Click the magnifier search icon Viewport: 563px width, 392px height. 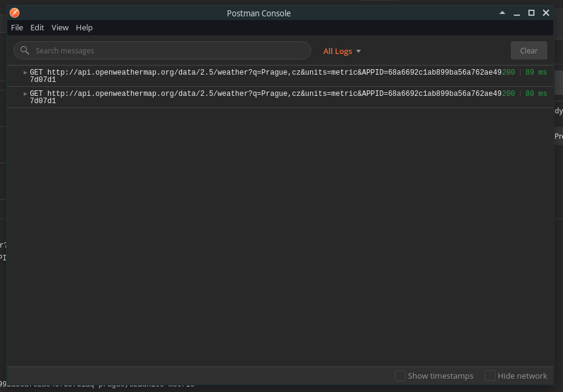click(24, 50)
